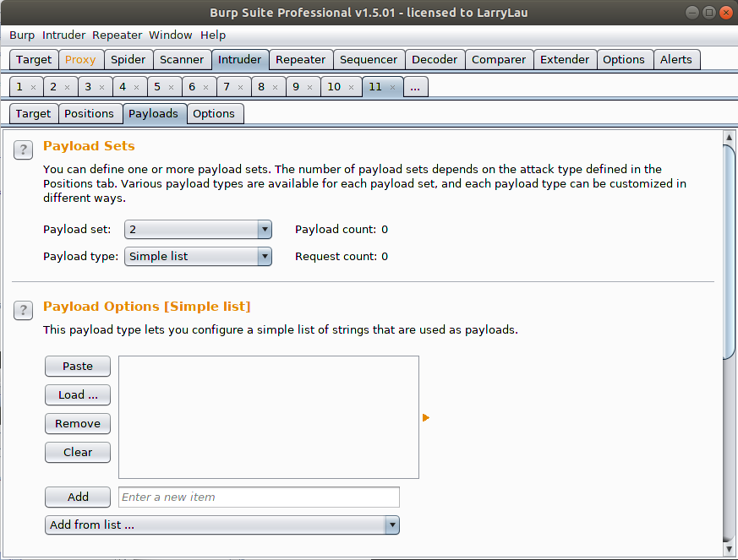Select the main Intruder tab

click(x=239, y=60)
